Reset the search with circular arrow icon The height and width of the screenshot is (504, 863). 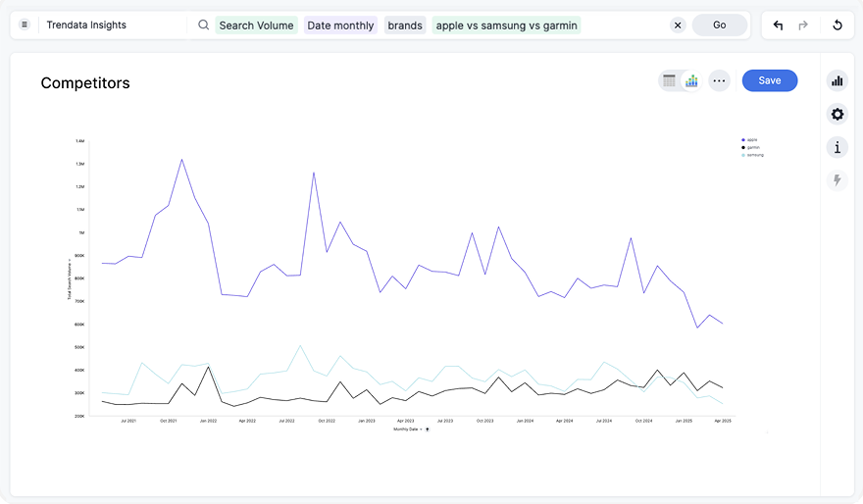[837, 25]
